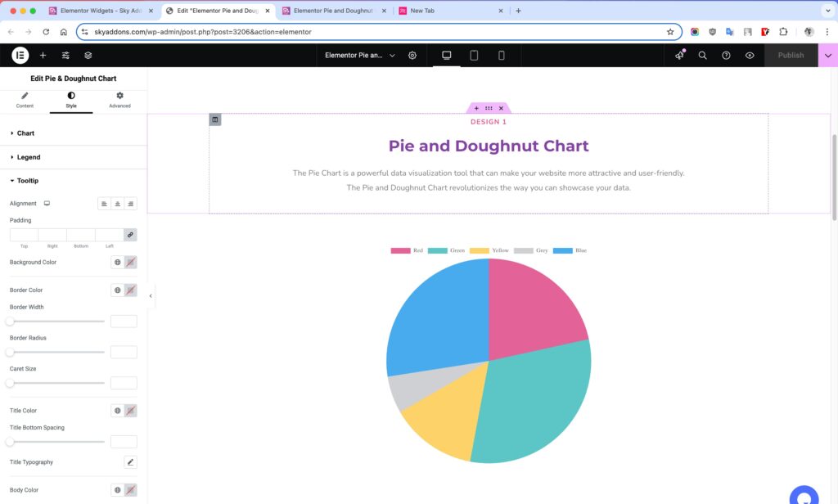Click the column edit handle icon
This screenshot has width=838, height=504.
(215, 119)
